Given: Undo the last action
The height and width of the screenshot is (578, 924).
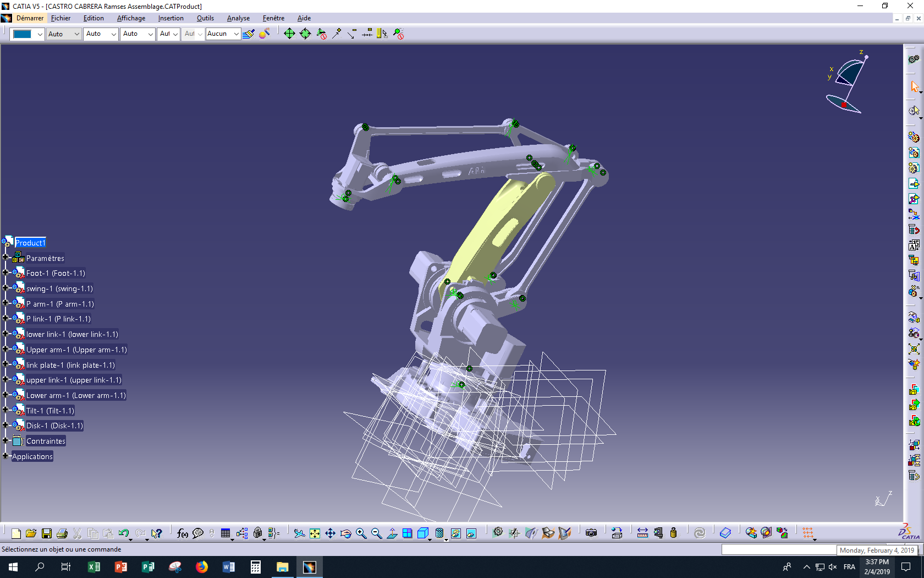Looking at the screenshot, I should point(124,533).
